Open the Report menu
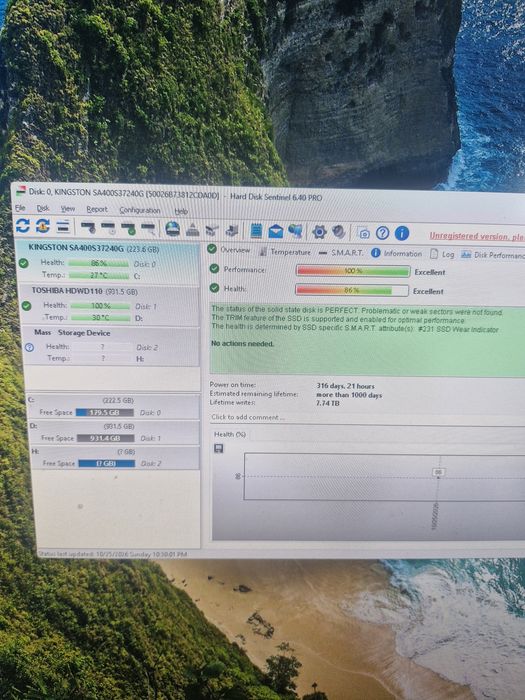525x700 pixels. tap(97, 209)
